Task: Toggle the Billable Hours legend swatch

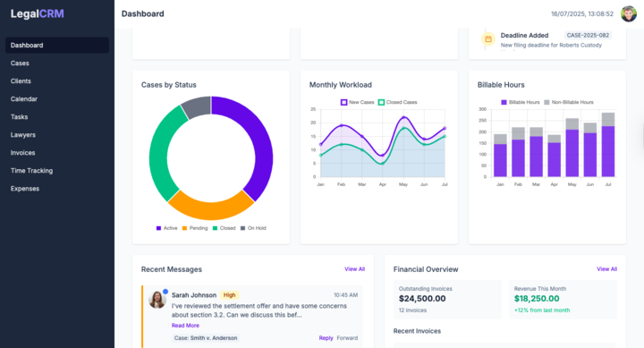Action: (x=504, y=102)
